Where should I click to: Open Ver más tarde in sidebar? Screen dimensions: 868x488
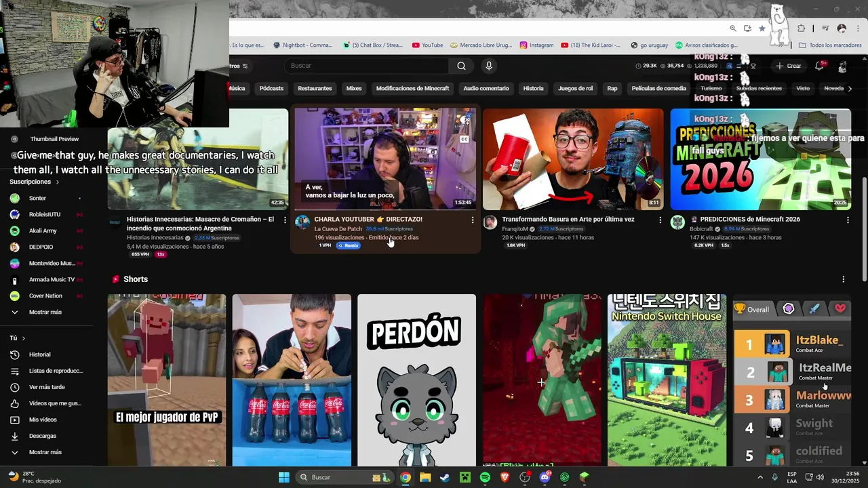pos(46,387)
